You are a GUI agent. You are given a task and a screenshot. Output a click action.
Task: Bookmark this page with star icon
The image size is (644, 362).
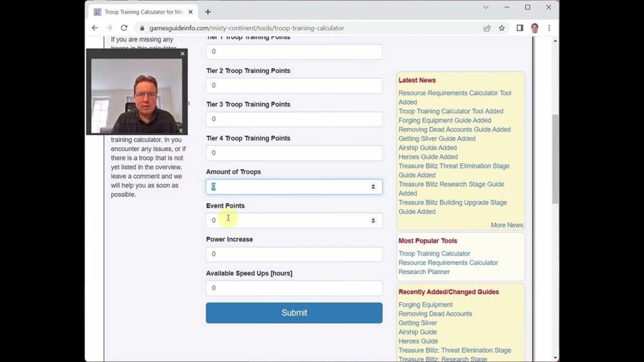(502, 28)
